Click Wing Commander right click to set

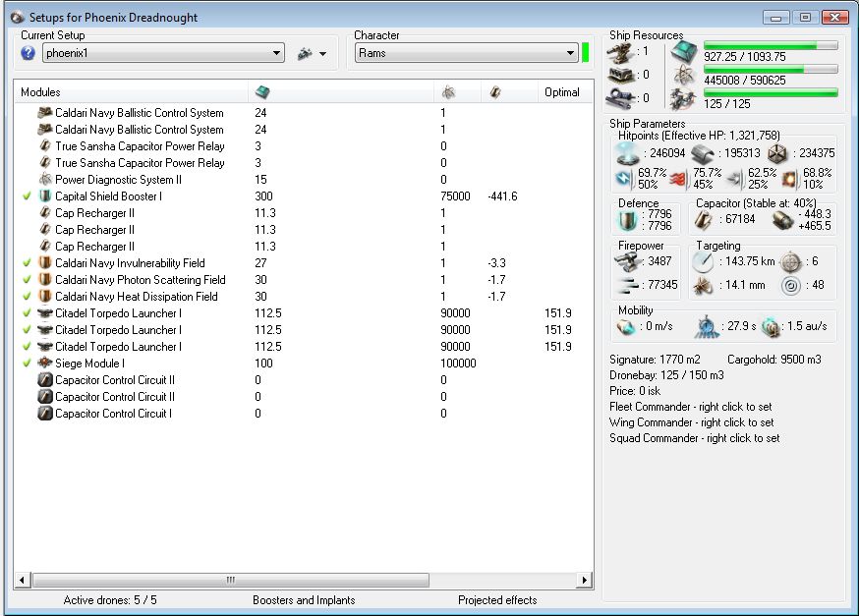coord(691,422)
